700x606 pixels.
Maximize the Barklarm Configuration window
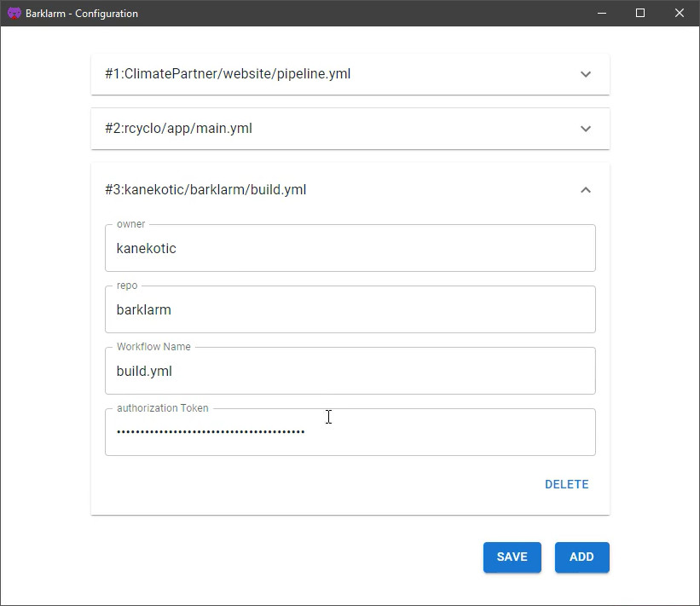(640, 14)
